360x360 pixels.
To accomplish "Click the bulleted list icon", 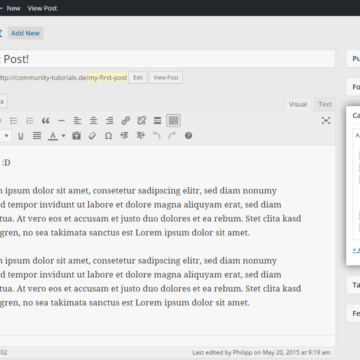I will (13, 121).
